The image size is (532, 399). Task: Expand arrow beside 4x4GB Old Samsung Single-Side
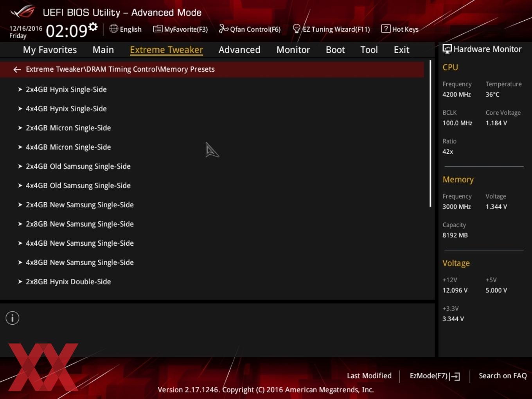pyautogui.click(x=20, y=185)
